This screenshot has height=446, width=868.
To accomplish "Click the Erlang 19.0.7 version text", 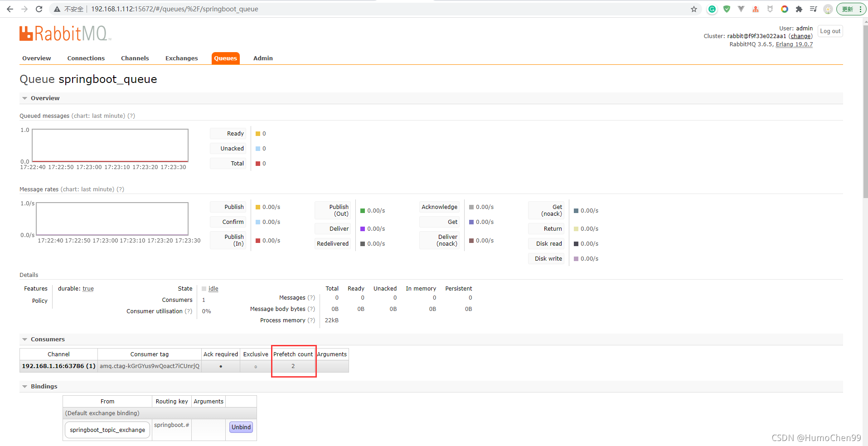I will [794, 44].
